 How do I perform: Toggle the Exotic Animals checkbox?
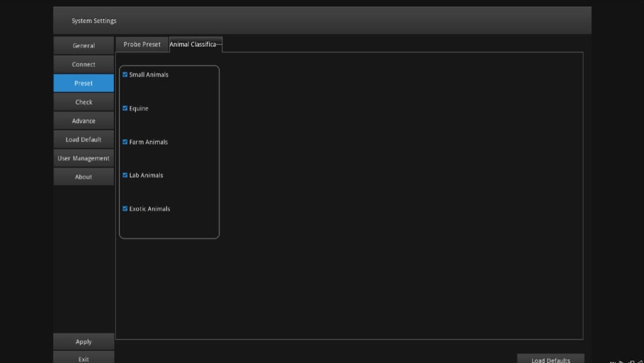[x=125, y=209]
